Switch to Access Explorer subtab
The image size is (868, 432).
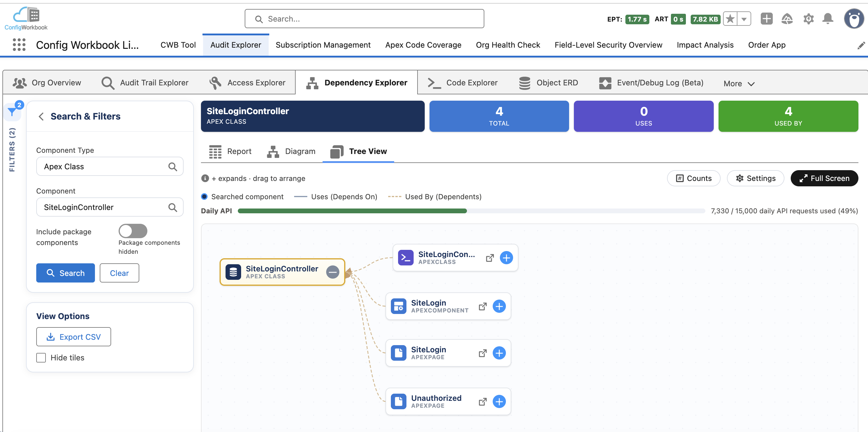[x=247, y=83]
